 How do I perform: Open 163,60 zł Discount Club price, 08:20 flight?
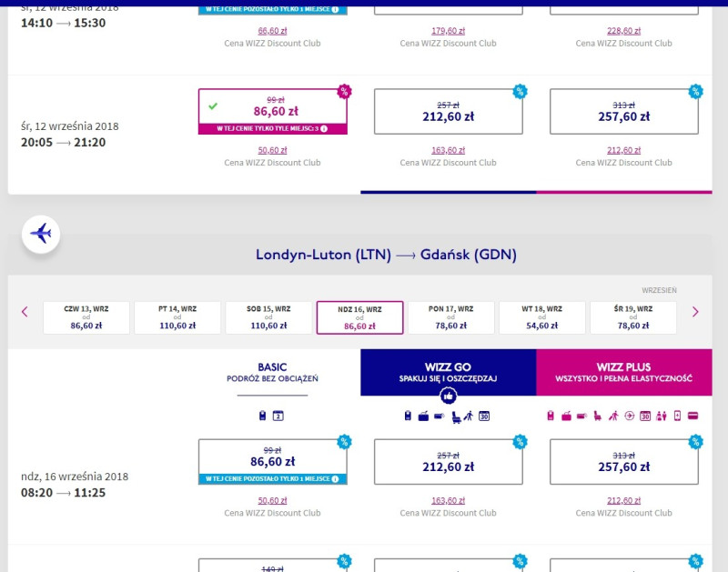pos(448,500)
